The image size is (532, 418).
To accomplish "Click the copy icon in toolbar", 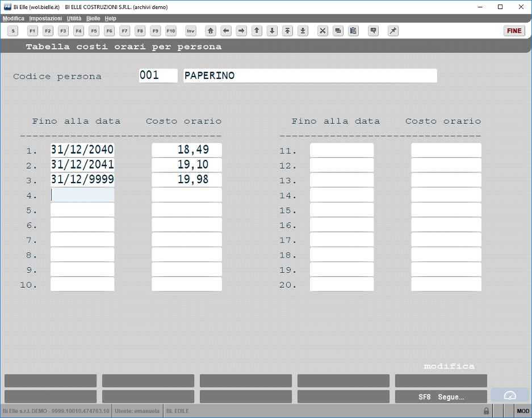I will [338, 31].
